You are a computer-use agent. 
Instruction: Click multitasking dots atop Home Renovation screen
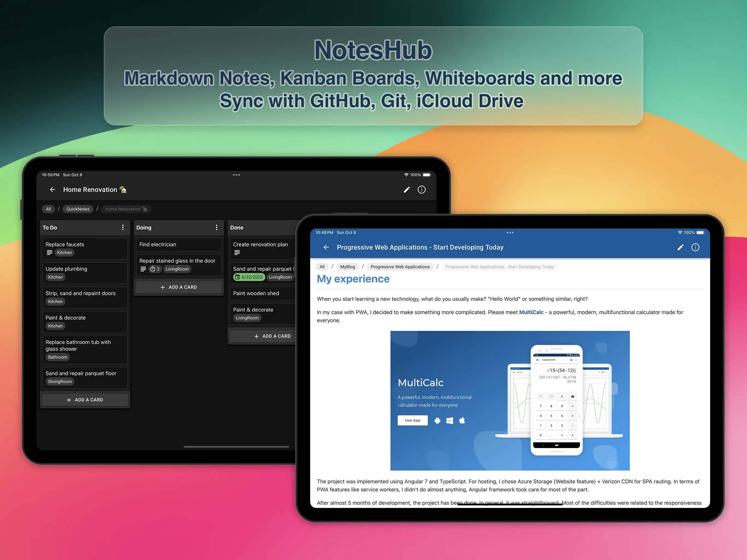(237, 175)
